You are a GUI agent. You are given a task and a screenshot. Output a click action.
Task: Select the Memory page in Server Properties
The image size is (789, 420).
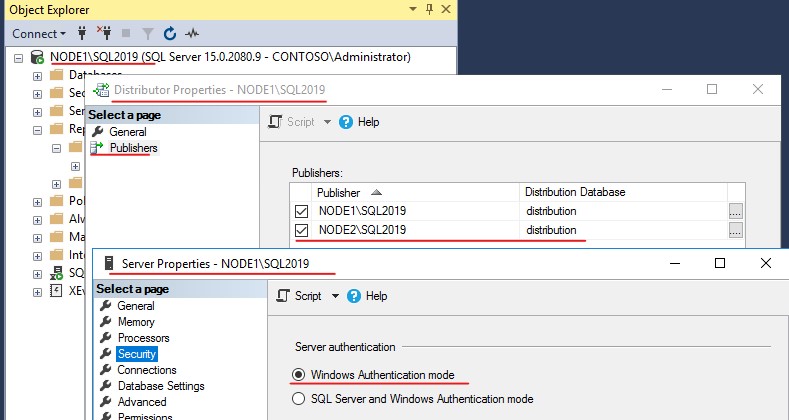136,322
